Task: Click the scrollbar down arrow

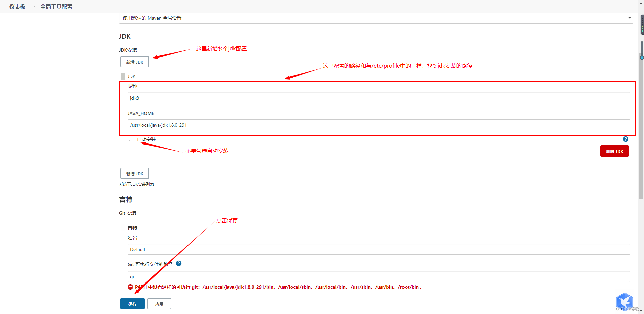Action: tap(641, 311)
